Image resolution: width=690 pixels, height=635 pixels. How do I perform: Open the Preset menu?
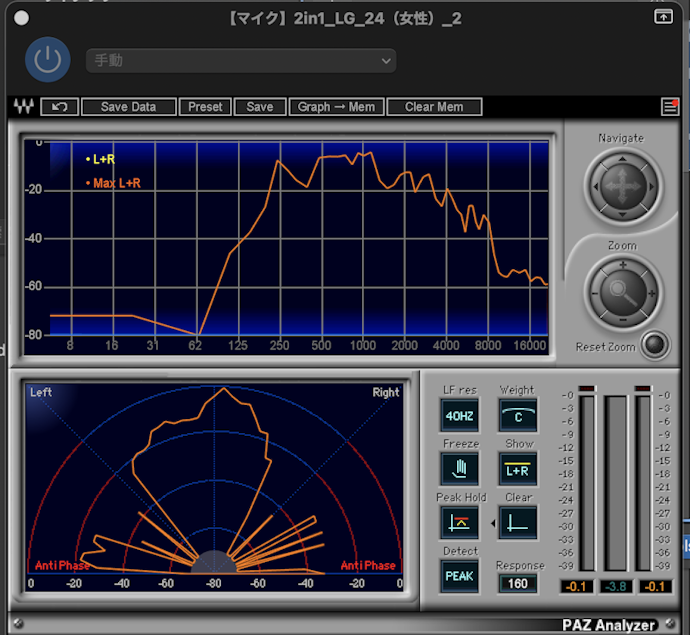[x=205, y=107]
